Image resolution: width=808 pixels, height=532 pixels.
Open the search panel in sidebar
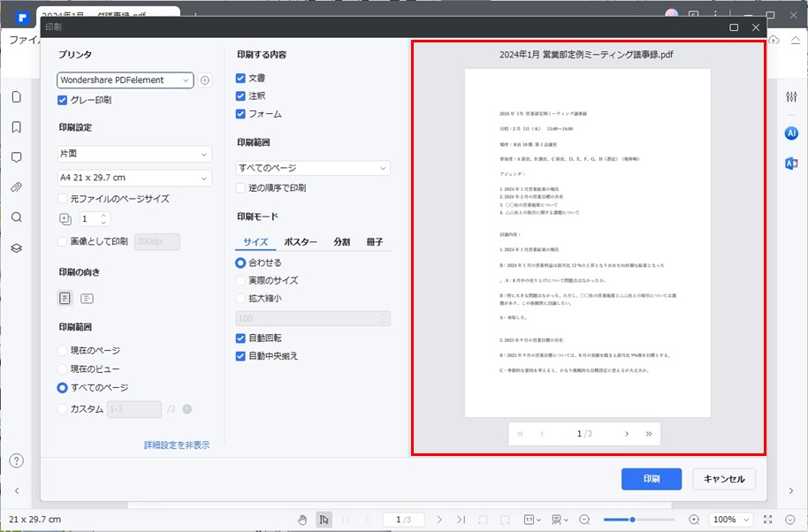(x=17, y=217)
